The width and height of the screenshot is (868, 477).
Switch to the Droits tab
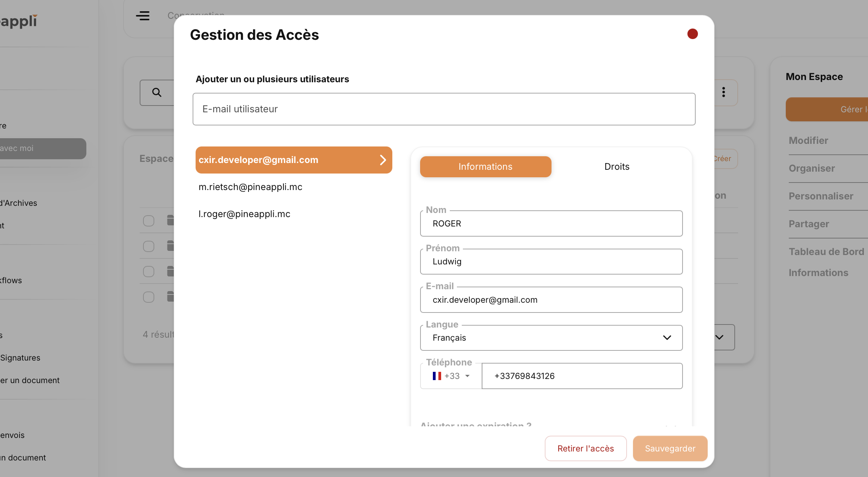pos(616,166)
